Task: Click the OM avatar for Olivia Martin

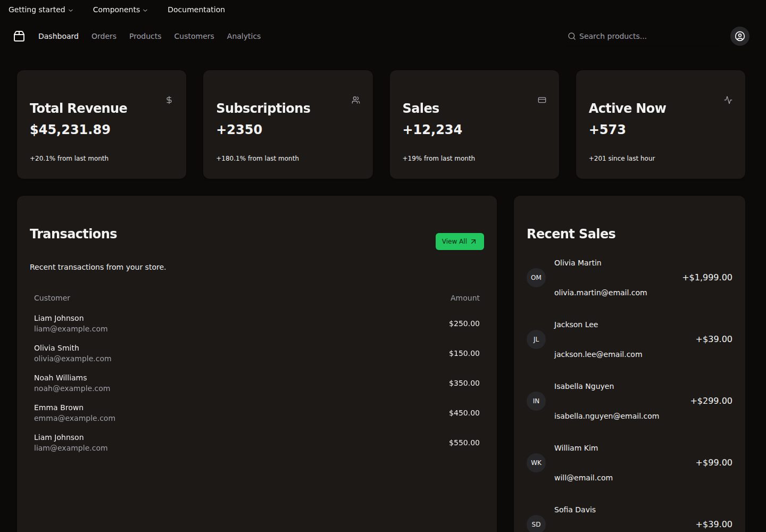Action: 536,278
